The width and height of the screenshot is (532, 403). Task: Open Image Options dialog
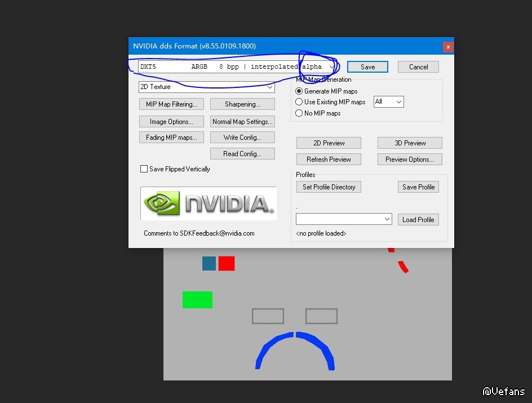coord(171,121)
